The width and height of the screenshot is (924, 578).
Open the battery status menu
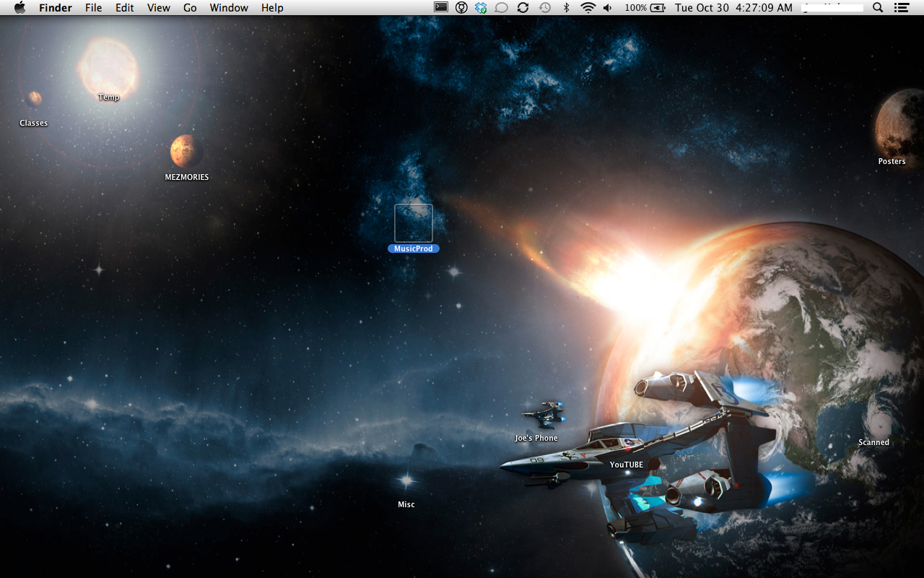coord(658,7)
